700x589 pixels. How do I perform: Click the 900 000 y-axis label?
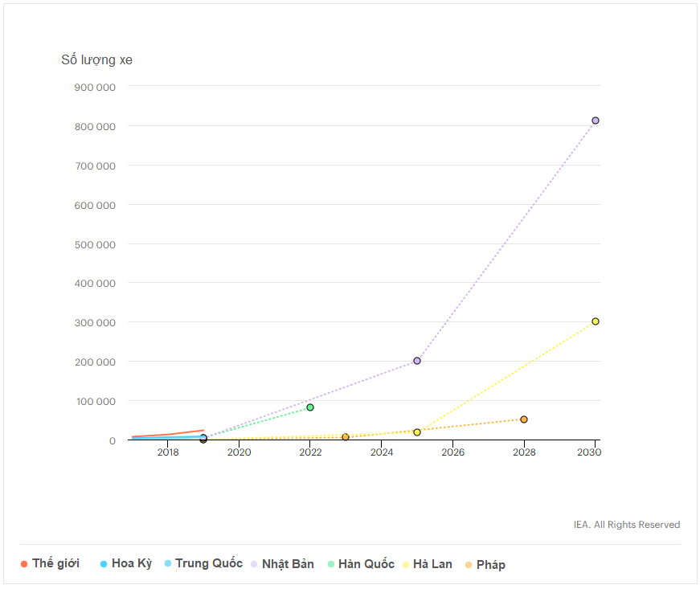pos(95,87)
